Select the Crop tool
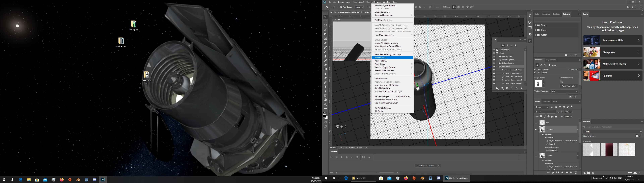Screen dimensions: 644x183 [325, 34]
